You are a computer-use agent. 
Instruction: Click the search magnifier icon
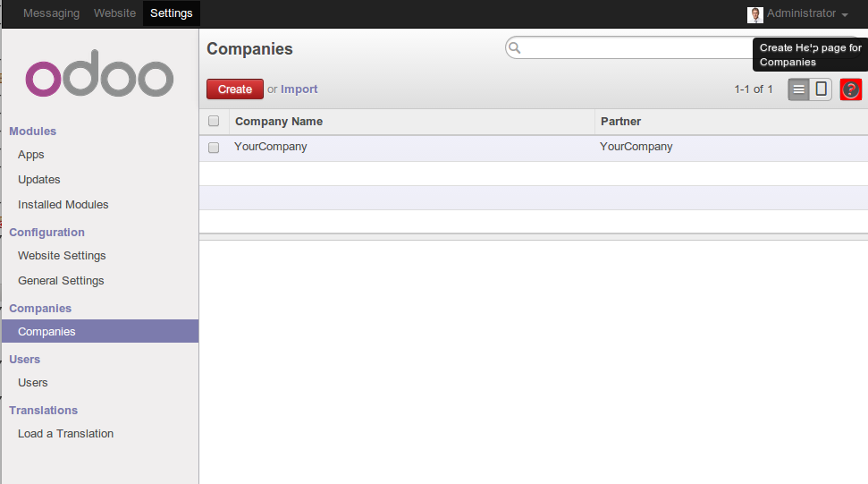tap(515, 48)
